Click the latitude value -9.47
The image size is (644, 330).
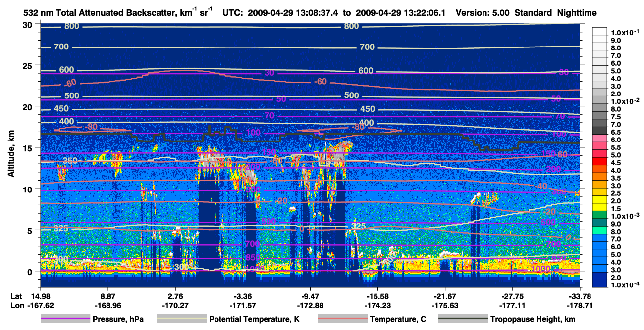[310, 296]
